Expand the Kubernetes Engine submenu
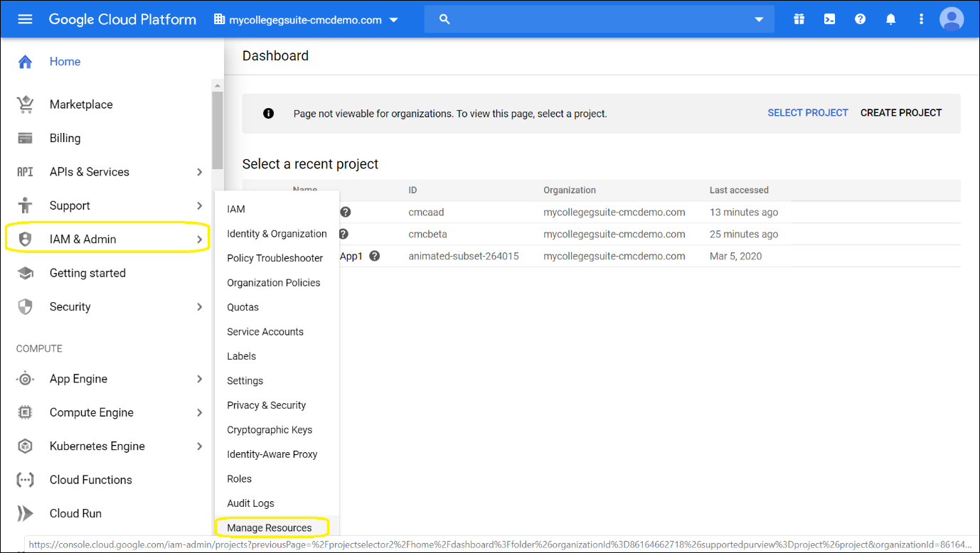This screenshot has width=980, height=553. [199, 446]
